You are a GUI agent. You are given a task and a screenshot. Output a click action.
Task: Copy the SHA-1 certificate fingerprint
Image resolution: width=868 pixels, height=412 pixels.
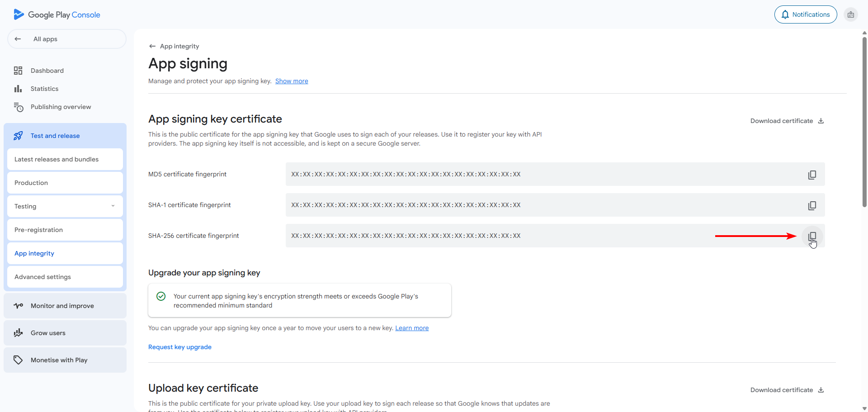coord(812,205)
